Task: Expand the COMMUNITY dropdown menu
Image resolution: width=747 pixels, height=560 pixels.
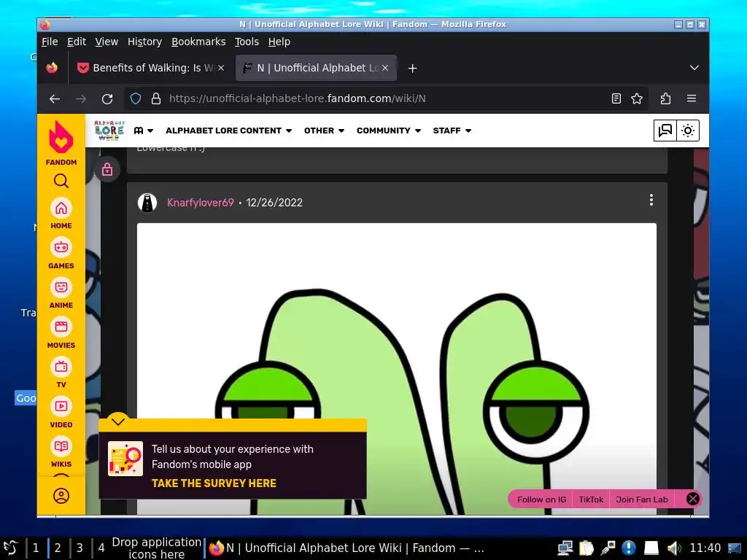Action: pos(389,131)
